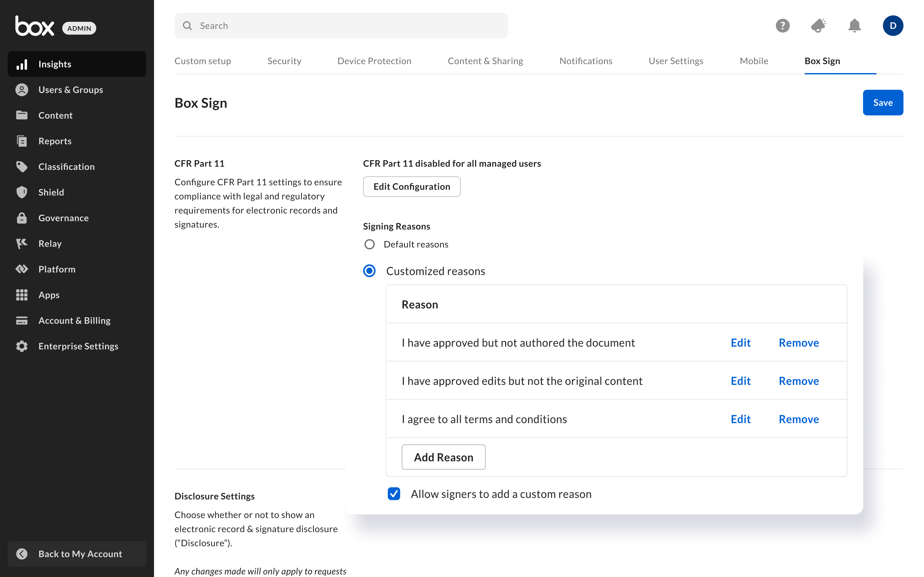Uncheck Allow signers to add custom reason

394,494
